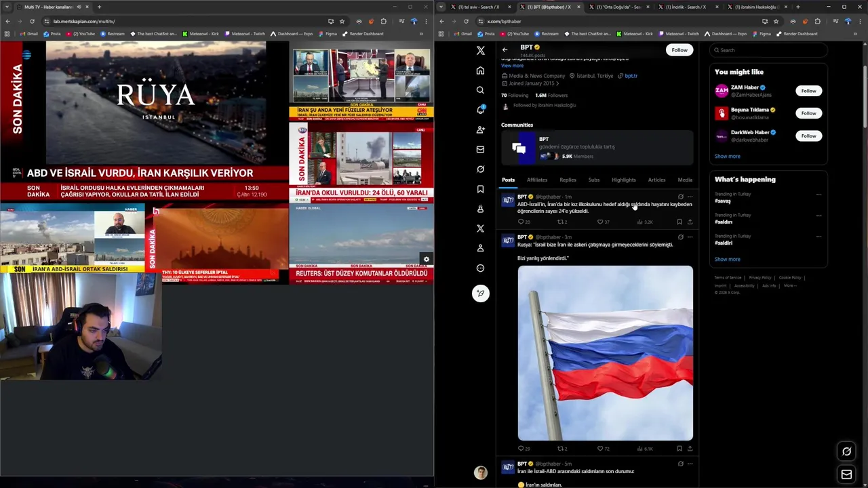Viewport: 868px width, 488px height.
Task: Open the floating Messages button at bottom right
Action: coord(846,474)
